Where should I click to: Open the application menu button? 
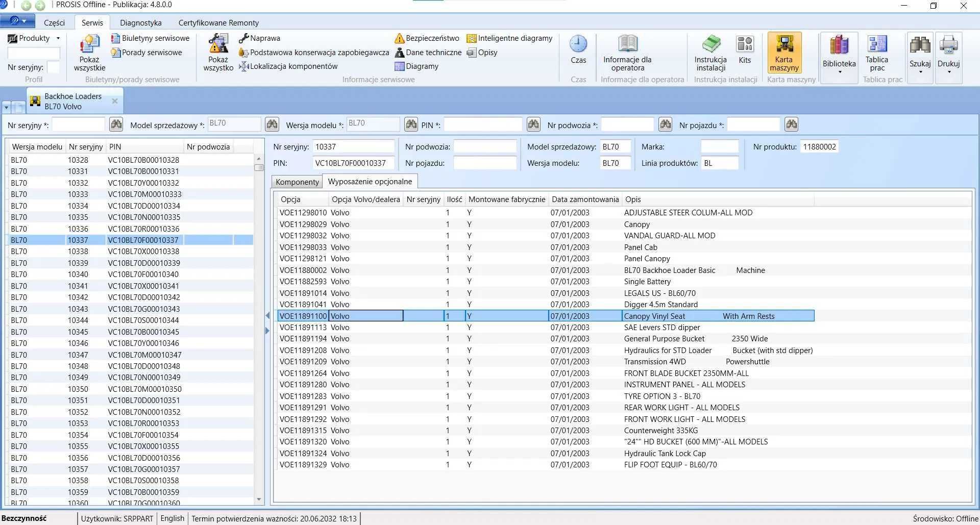click(x=17, y=21)
